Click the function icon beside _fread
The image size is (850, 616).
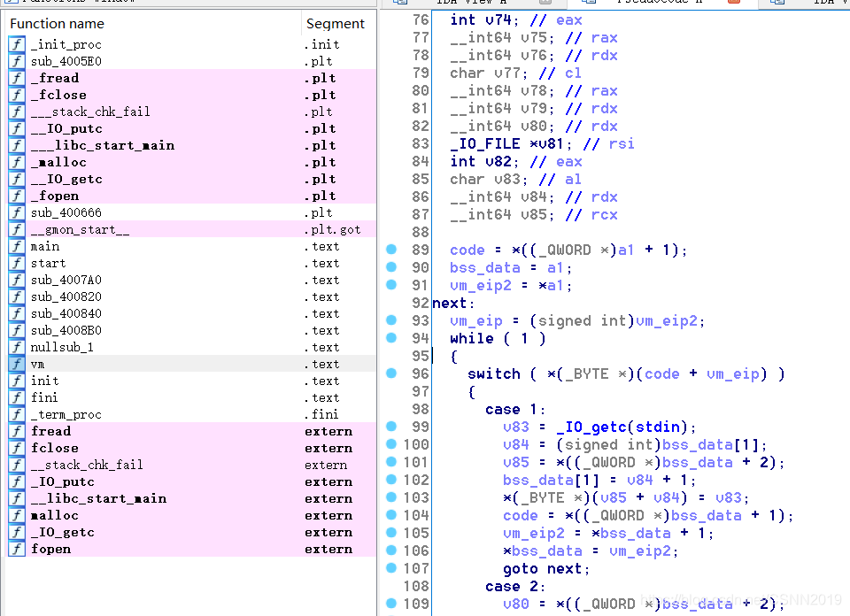17,78
